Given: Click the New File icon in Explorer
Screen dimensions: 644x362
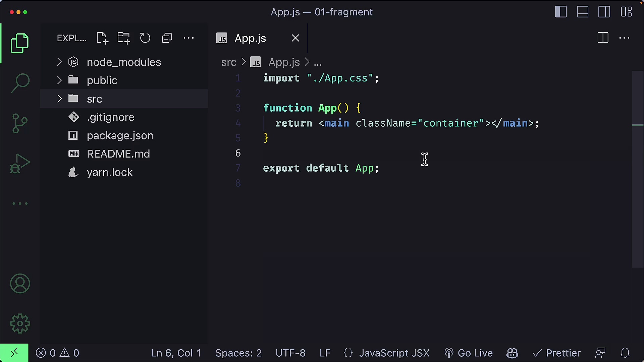Looking at the screenshot, I should (102, 38).
